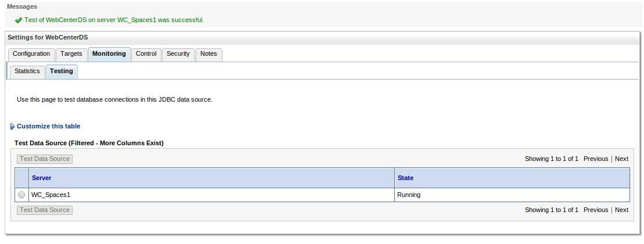Sort by the State column header
644x244 pixels.
pyautogui.click(x=406, y=178)
